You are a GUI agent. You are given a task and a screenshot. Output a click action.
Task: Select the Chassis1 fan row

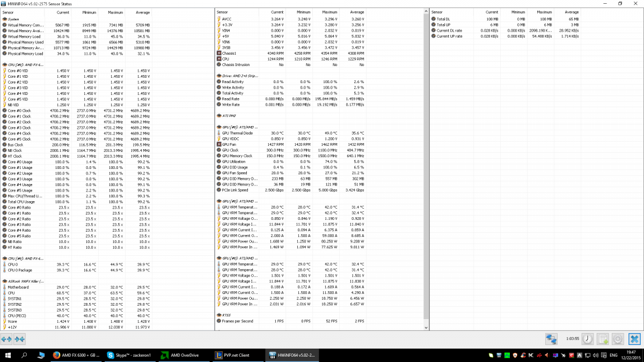click(290, 54)
